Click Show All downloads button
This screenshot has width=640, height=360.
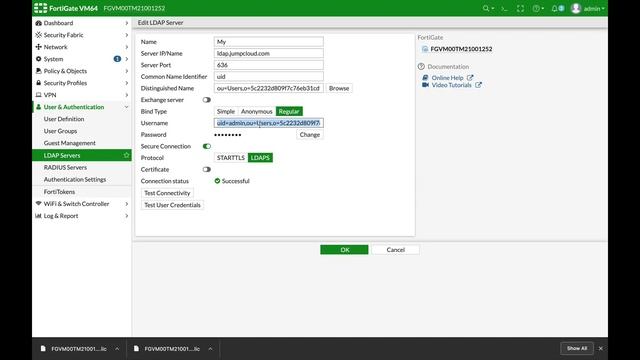[x=577, y=349]
